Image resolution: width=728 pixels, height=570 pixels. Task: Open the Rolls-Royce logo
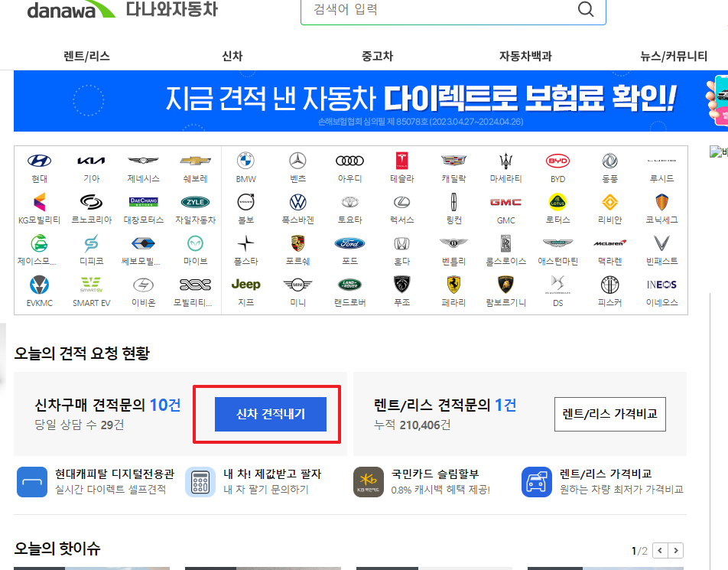505,243
